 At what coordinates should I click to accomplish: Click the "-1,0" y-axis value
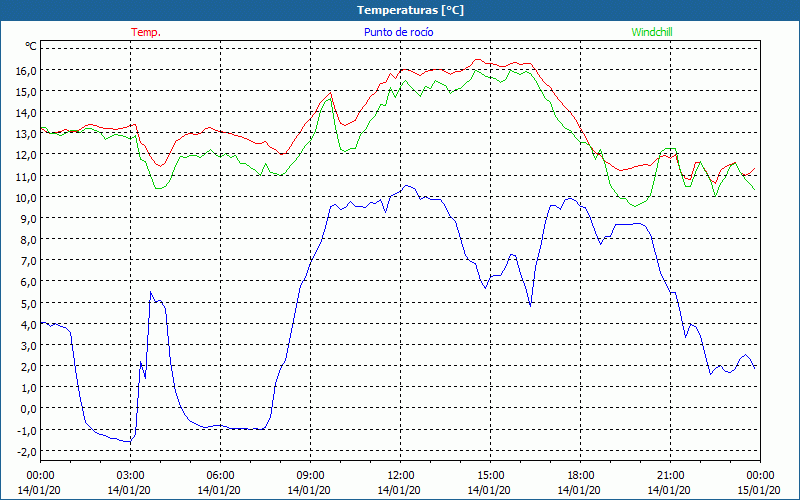coord(27,430)
